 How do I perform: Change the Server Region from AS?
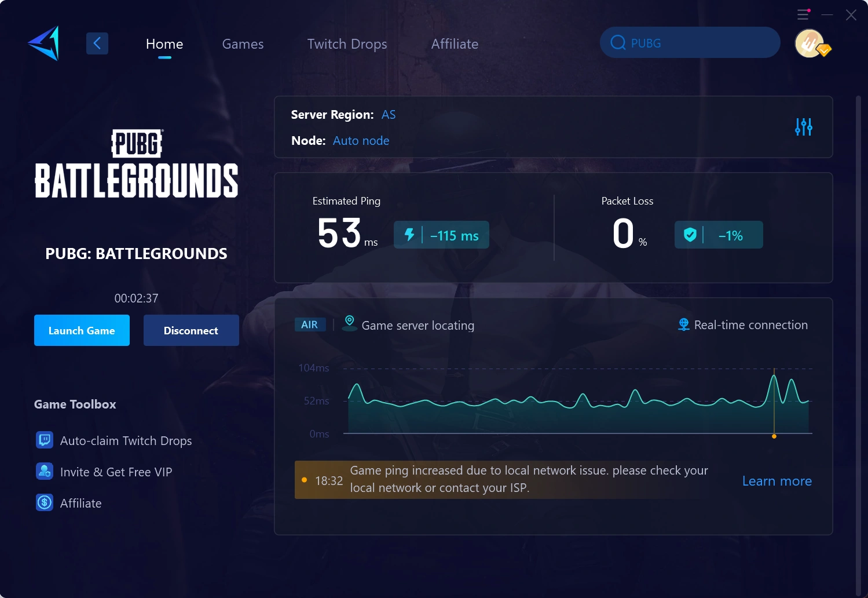click(388, 114)
